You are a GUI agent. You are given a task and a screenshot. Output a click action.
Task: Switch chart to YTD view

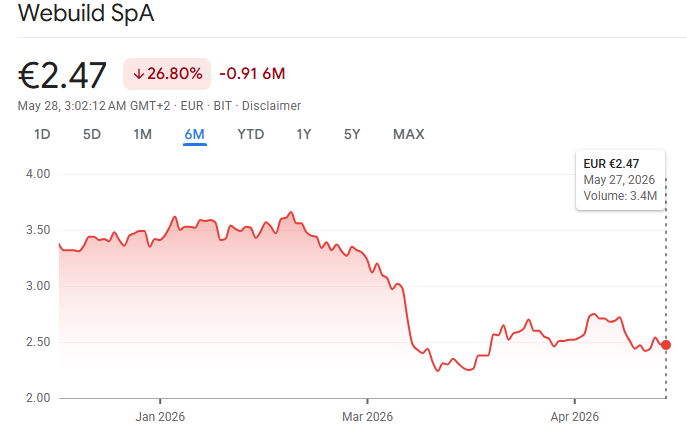(251, 134)
